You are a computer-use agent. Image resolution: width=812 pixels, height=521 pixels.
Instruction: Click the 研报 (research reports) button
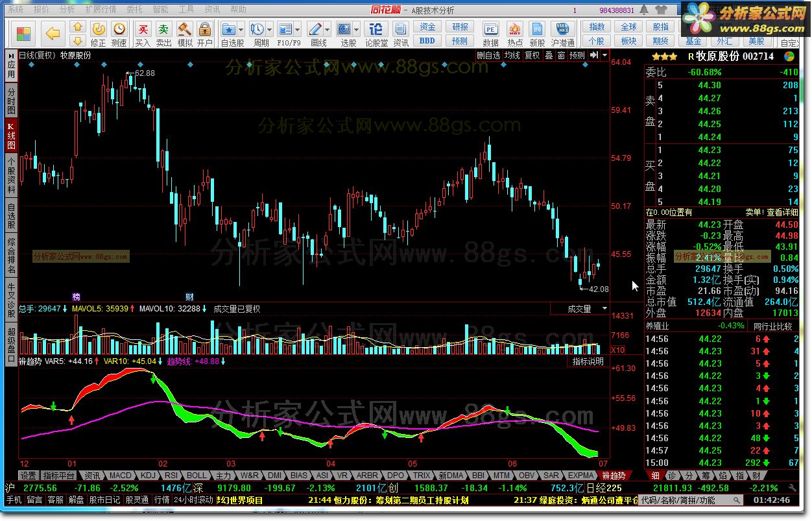(460, 27)
